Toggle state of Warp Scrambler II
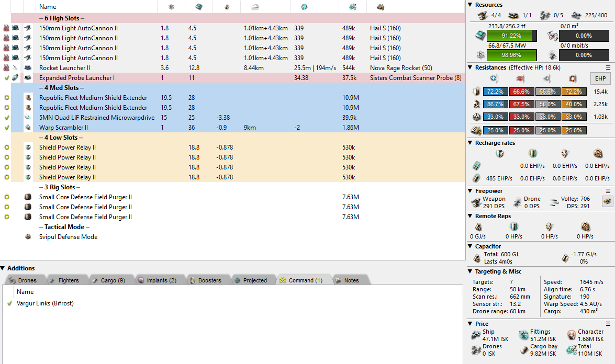The width and height of the screenshot is (615, 364). point(6,128)
